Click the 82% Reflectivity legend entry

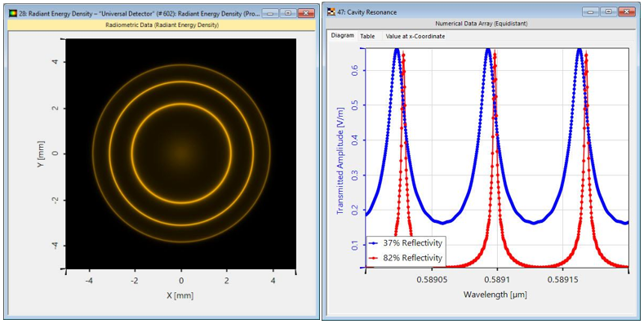[406, 258]
